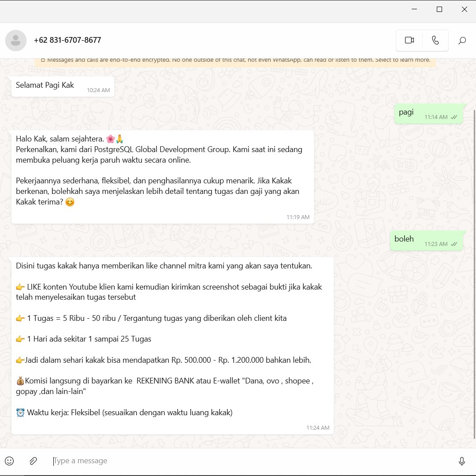The image size is (476, 476).
Task: Click the "Waktu kerja: Fleksibel" line
Action: pyautogui.click(x=124, y=413)
